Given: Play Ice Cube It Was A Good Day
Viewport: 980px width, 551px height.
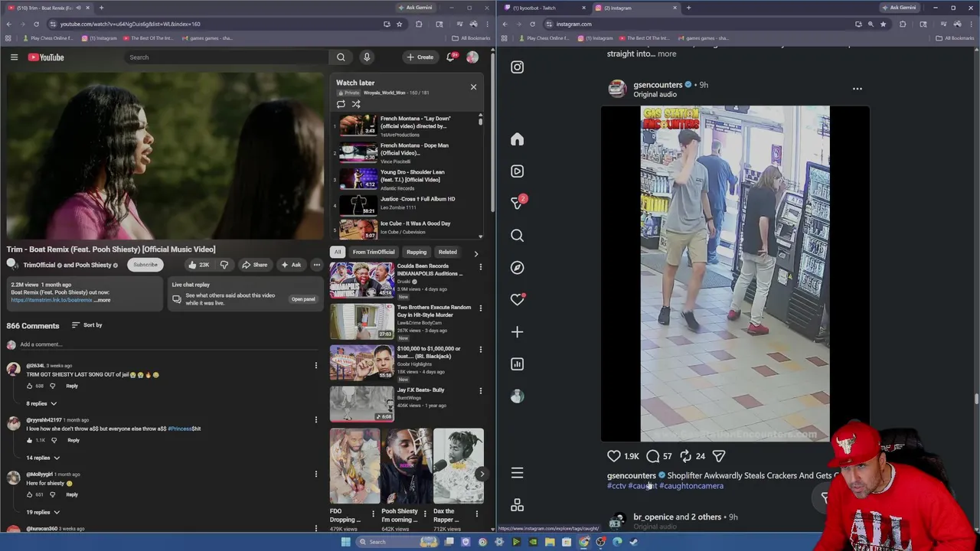Looking at the screenshot, I should (404, 229).
